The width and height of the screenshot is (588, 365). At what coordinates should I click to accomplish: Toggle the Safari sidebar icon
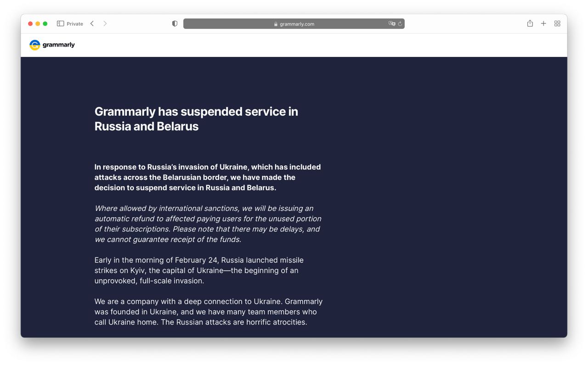click(x=60, y=23)
